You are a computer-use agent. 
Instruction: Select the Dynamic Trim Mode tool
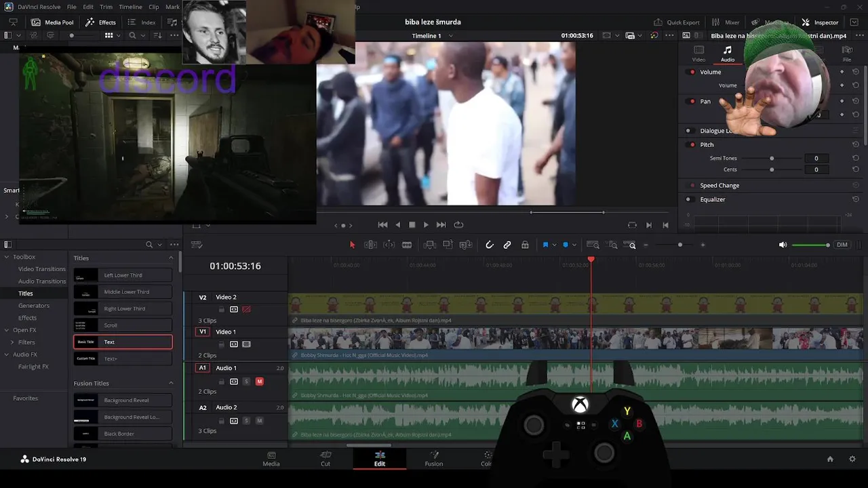tap(389, 245)
